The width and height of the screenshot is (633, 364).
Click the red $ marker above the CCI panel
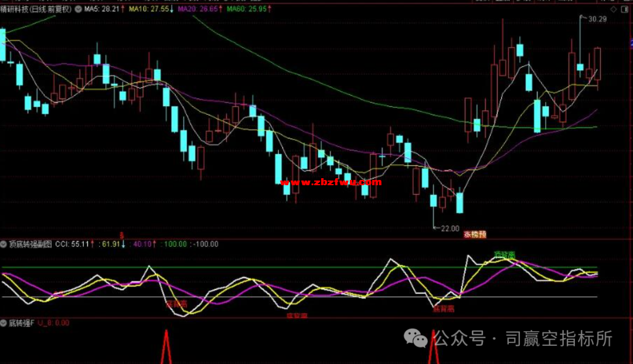click(x=121, y=235)
